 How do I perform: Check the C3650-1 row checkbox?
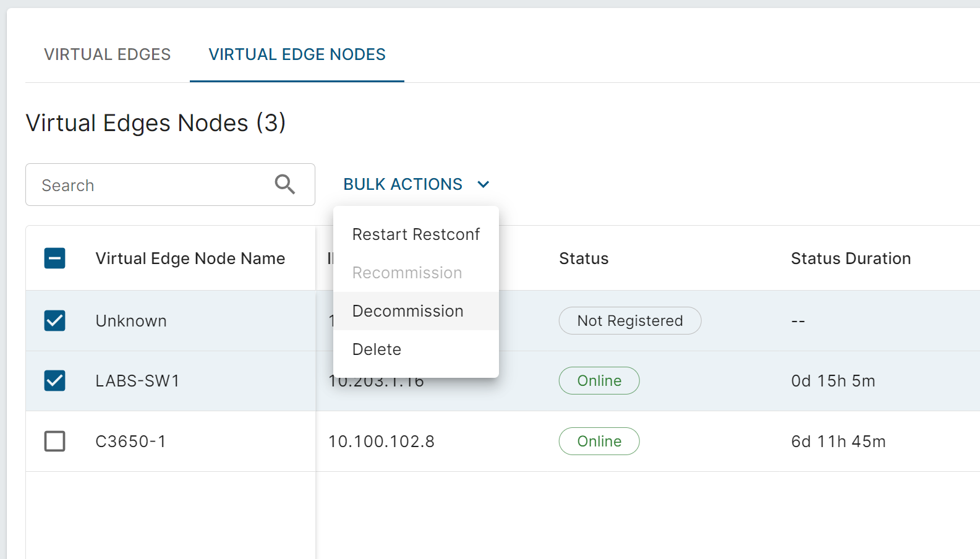click(55, 442)
